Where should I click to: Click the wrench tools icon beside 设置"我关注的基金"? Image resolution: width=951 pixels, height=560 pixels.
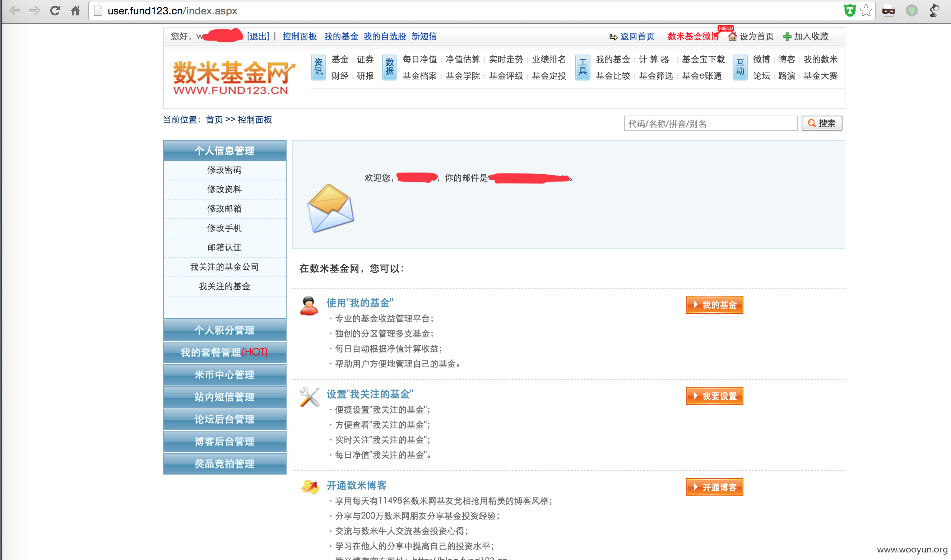309,397
